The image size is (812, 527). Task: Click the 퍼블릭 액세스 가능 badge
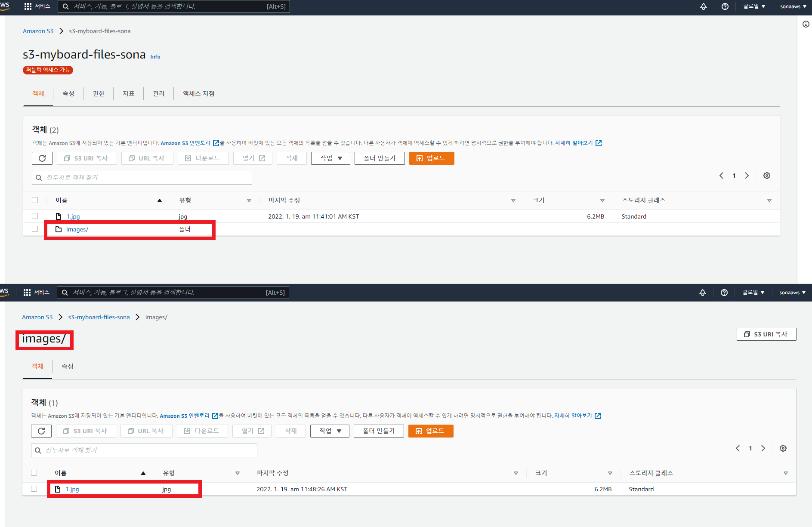pyautogui.click(x=48, y=70)
